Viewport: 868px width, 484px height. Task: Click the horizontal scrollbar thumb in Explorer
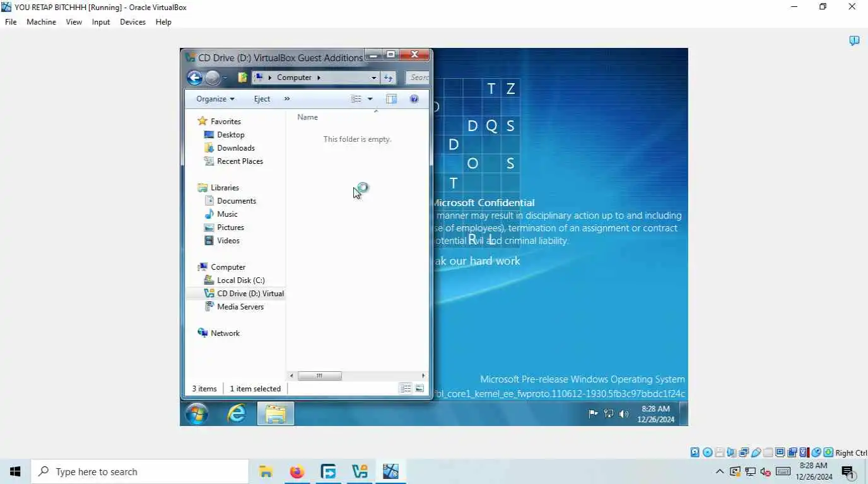pos(319,376)
